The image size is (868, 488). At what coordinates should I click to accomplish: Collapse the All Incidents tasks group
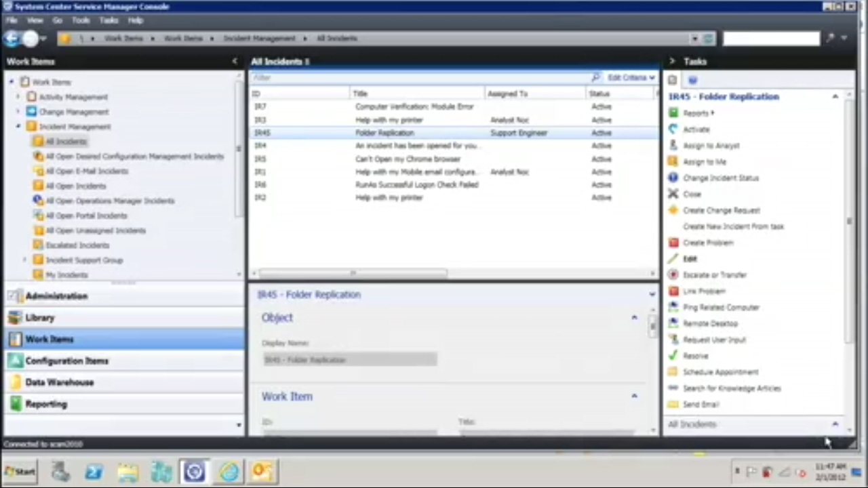[x=835, y=424]
